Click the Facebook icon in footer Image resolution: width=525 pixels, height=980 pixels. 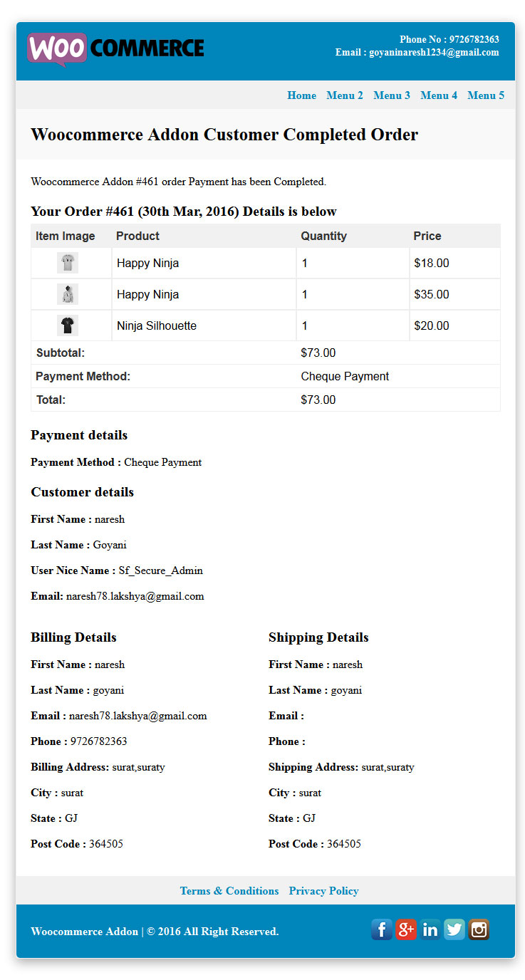(x=382, y=929)
